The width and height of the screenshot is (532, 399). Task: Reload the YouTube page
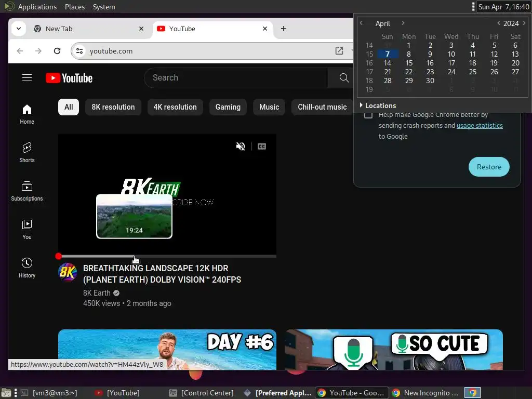pos(57,51)
